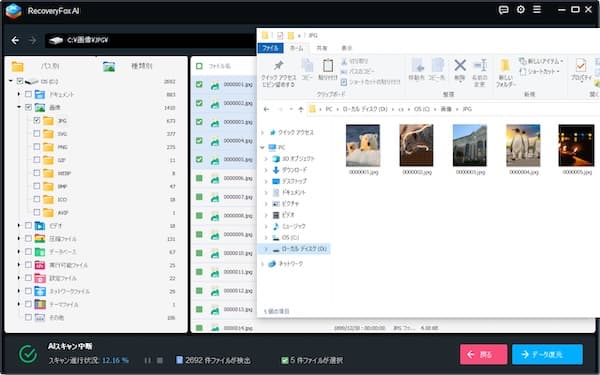Expand the データベース tree node
Image resolution: width=600 pixels, height=375 pixels.
18,251
